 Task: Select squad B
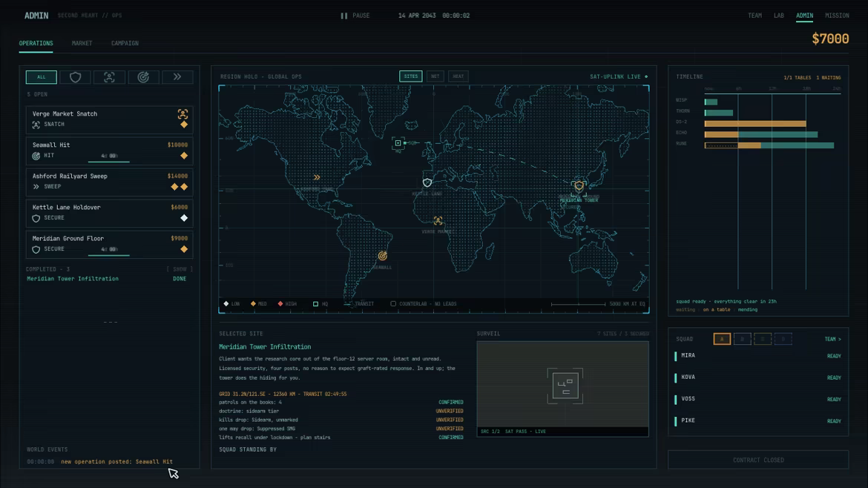click(743, 339)
